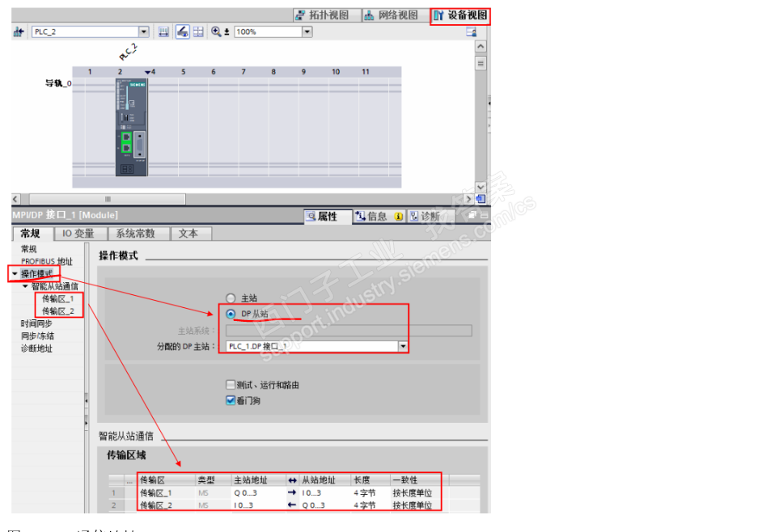
Task: Expand slot 4 marker arrow on rack
Action: coord(147,72)
